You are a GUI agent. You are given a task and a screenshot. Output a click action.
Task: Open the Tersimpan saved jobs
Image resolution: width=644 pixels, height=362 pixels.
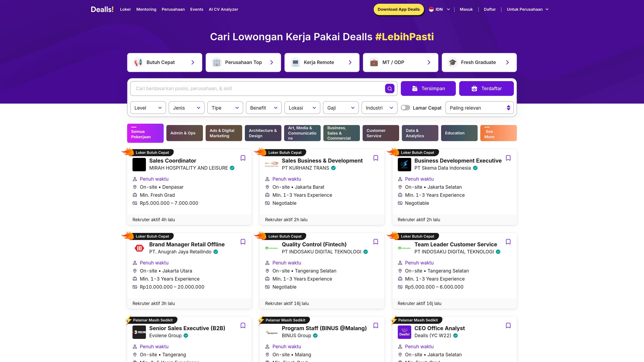(428, 88)
